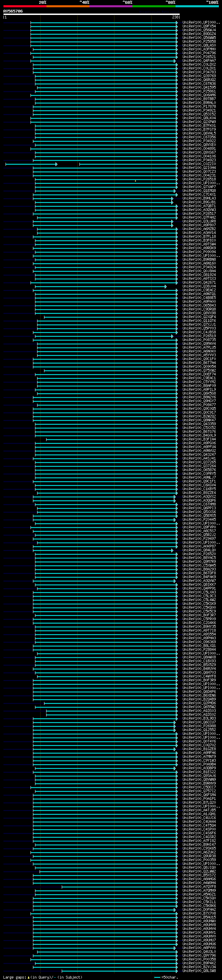Select the UniRef100_P34783 label
Screen dimensions: 222x980
pyautogui.click(x=199, y=72)
